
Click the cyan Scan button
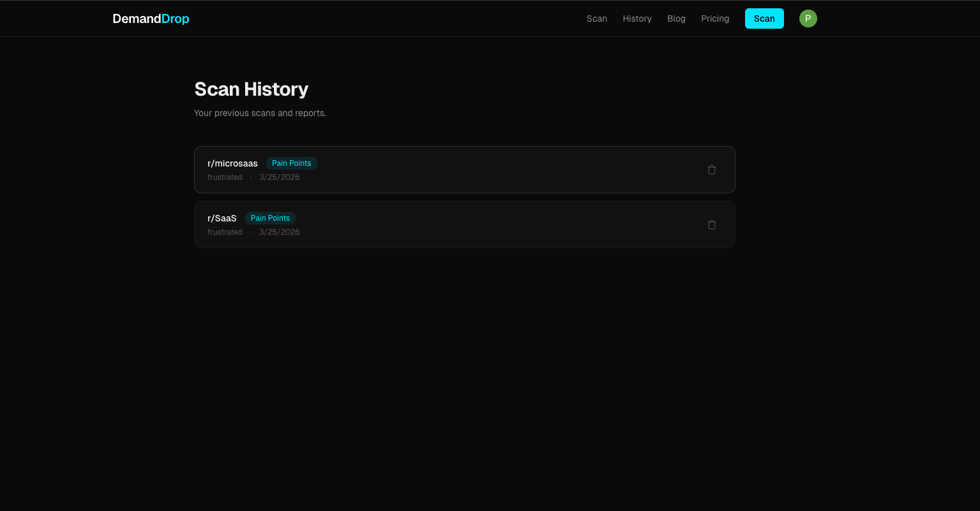[764, 19]
